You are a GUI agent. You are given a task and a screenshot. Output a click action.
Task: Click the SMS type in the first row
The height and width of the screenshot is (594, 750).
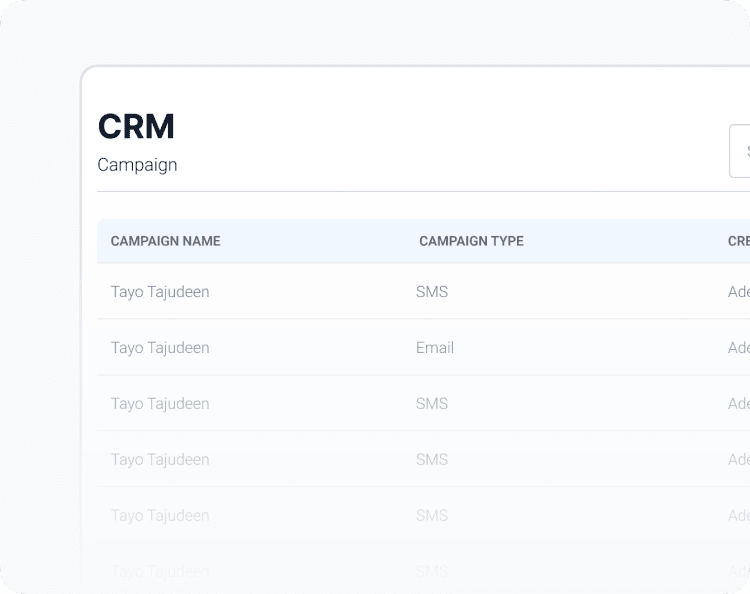click(x=432, y=292)
